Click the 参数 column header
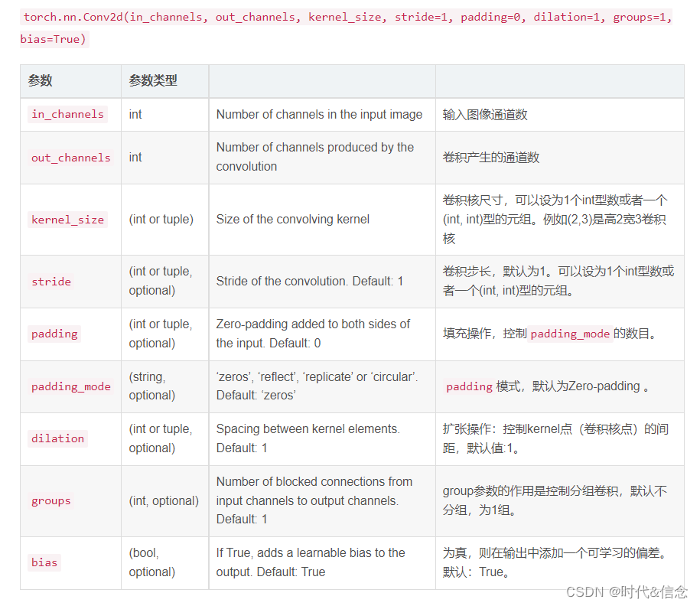 click(x=41, y=81)
